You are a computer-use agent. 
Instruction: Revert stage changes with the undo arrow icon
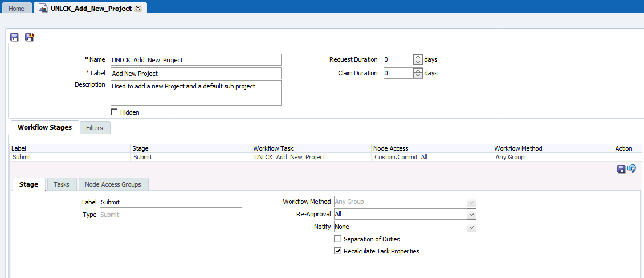pyautogui.click(x=631, y=169)
